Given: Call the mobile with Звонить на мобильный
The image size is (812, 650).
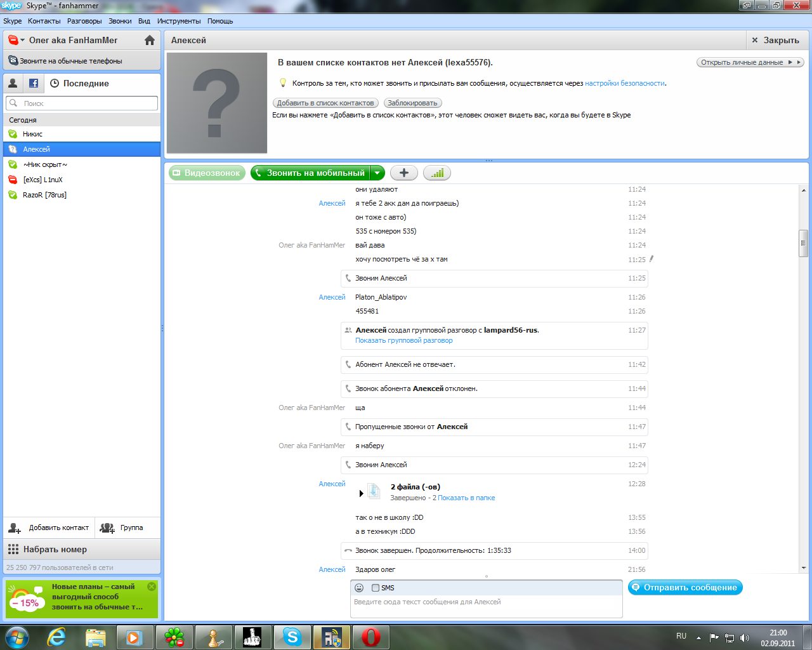Looking at the screenshot, I should pyautogui.click(x=311, y=173).
